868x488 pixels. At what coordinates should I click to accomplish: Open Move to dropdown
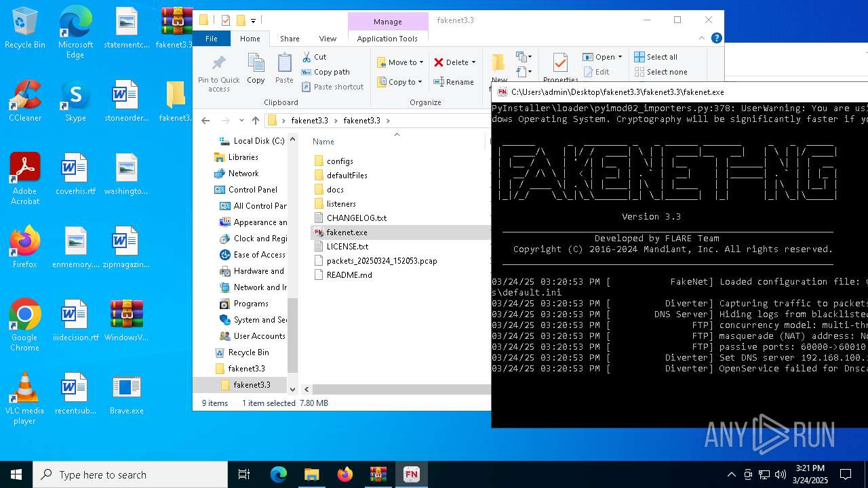400,62
